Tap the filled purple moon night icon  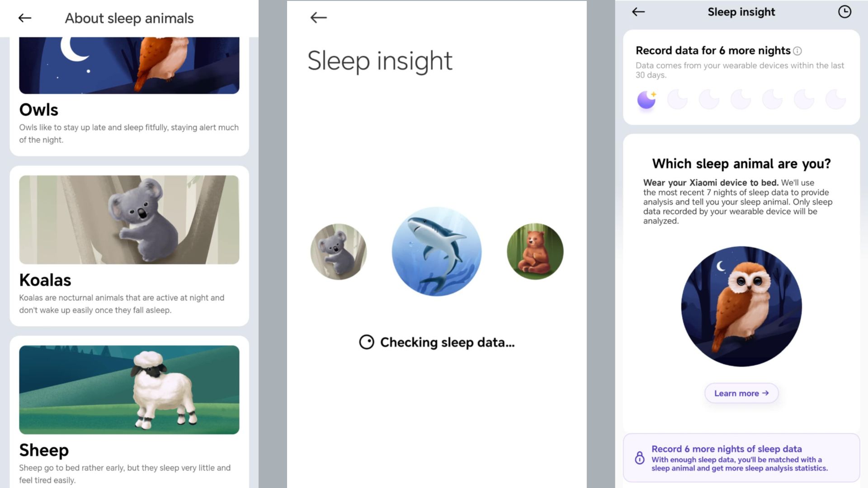point(646,99)
